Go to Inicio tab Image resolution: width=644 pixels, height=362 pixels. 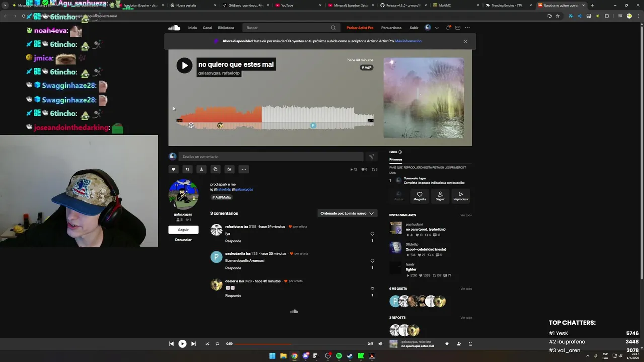[x=193, y=28]
